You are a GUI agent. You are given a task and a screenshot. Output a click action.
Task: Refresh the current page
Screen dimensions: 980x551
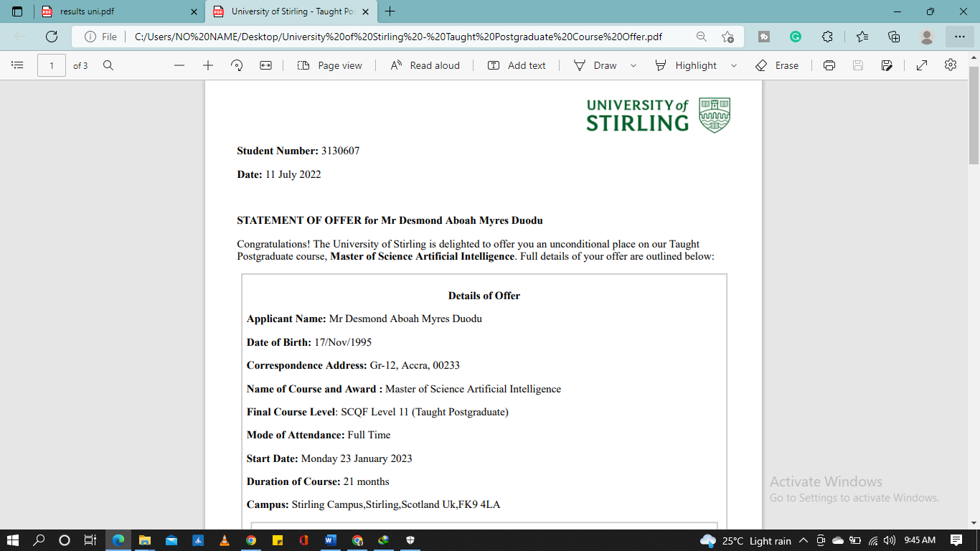(52, 37)
